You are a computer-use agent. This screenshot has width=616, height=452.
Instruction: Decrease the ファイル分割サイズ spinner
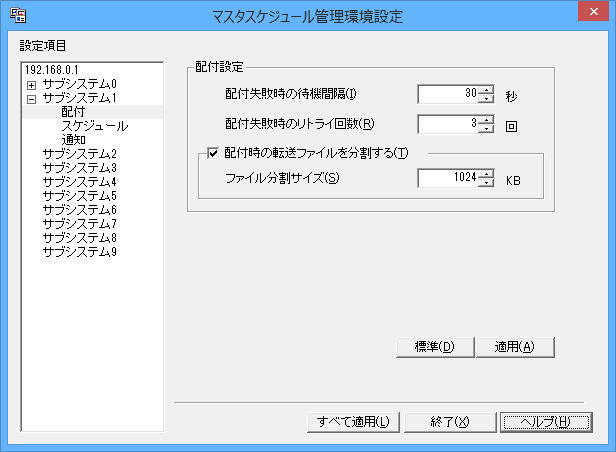click(486, 183)
